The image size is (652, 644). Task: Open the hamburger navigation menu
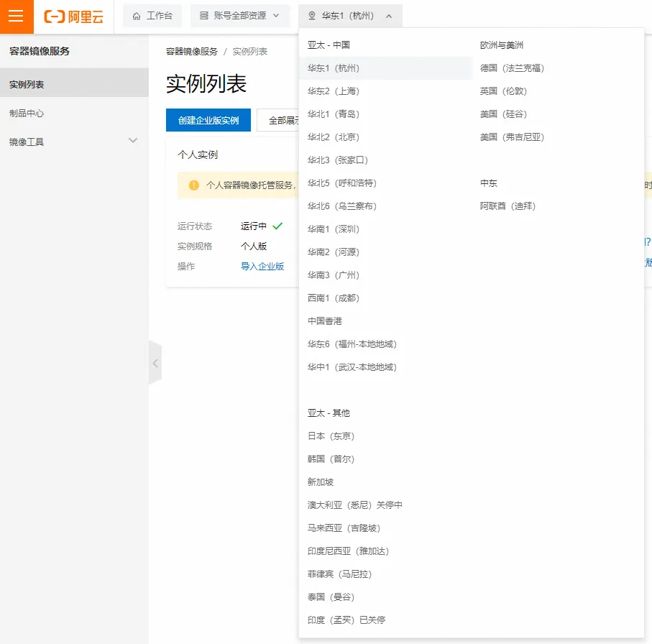click(x=16, y=17)
